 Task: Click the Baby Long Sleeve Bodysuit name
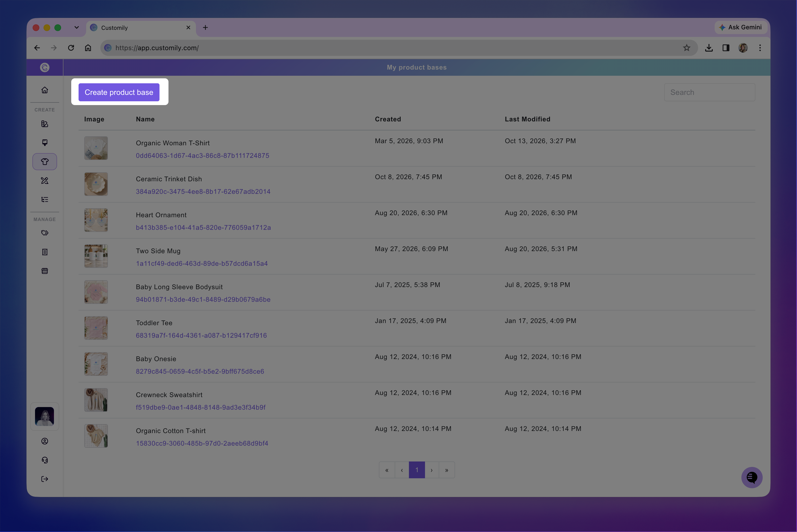179,287
